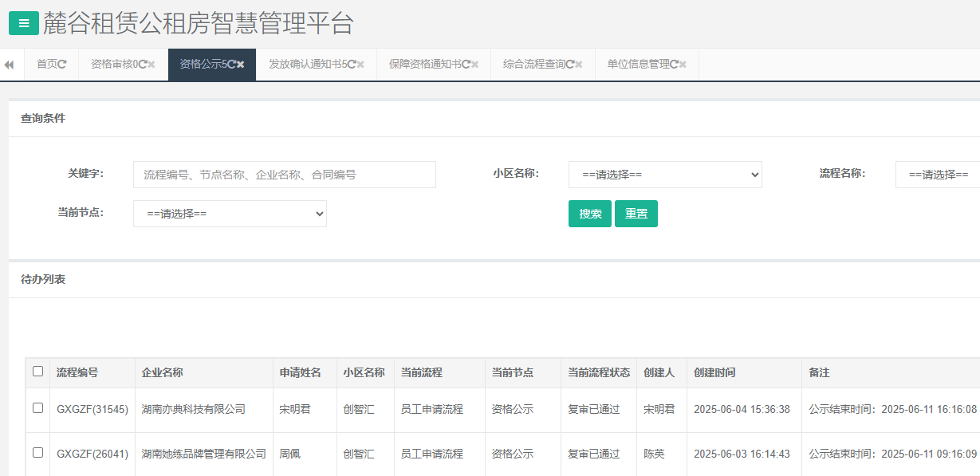This screenshot has width=980, height=476.
Task: Open the 流程名称 dropdown
Action: [x=938, y=175]
